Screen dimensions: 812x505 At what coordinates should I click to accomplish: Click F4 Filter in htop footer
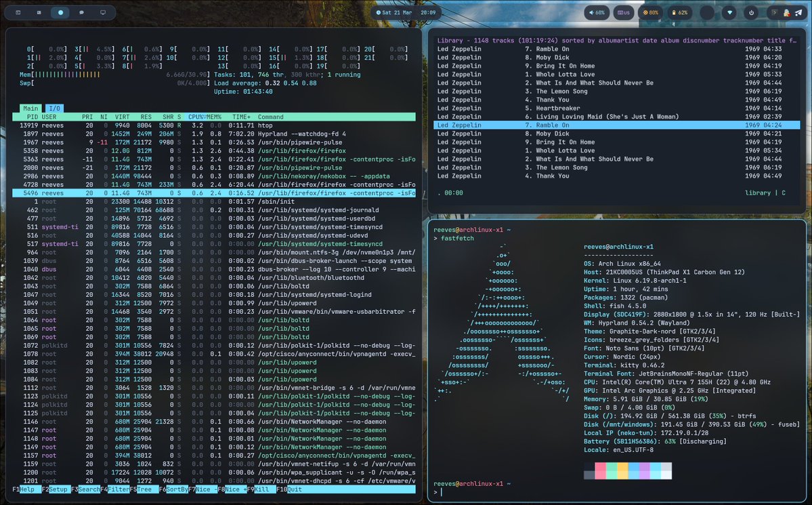pyautogui.click(x=115, y=489)
